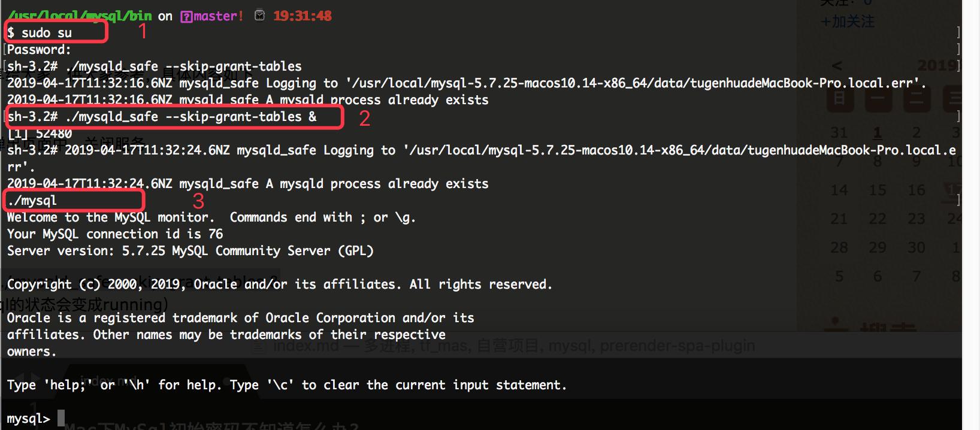
Task: Select day 31 in the calendar
Action: pos(839,133)
